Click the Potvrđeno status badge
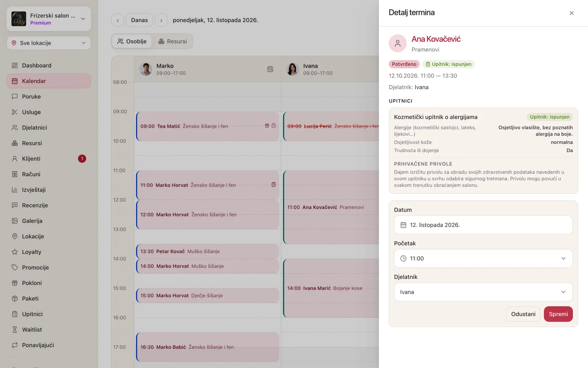The width and height of the screenshot is (588, 368). (404, 64)
